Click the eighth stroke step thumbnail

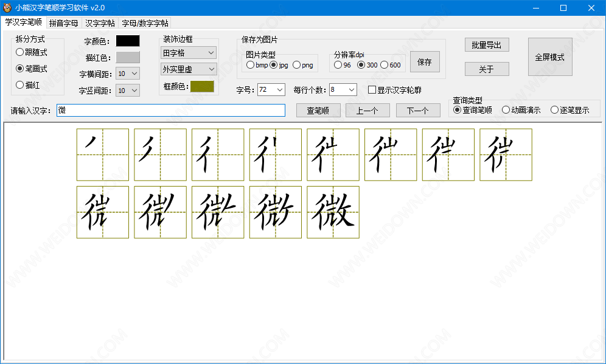tap(506, 155)
